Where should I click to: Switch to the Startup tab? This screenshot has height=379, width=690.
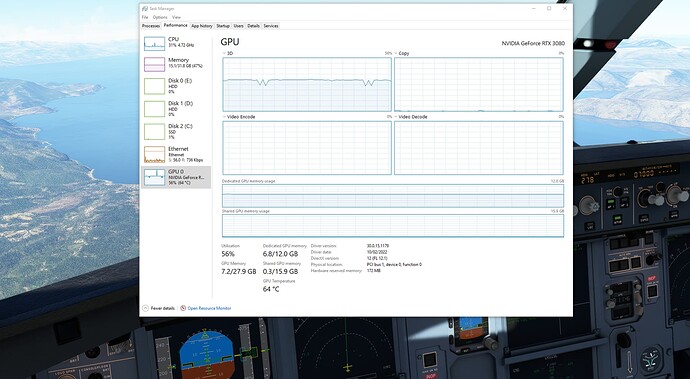[x=223, y=26]
